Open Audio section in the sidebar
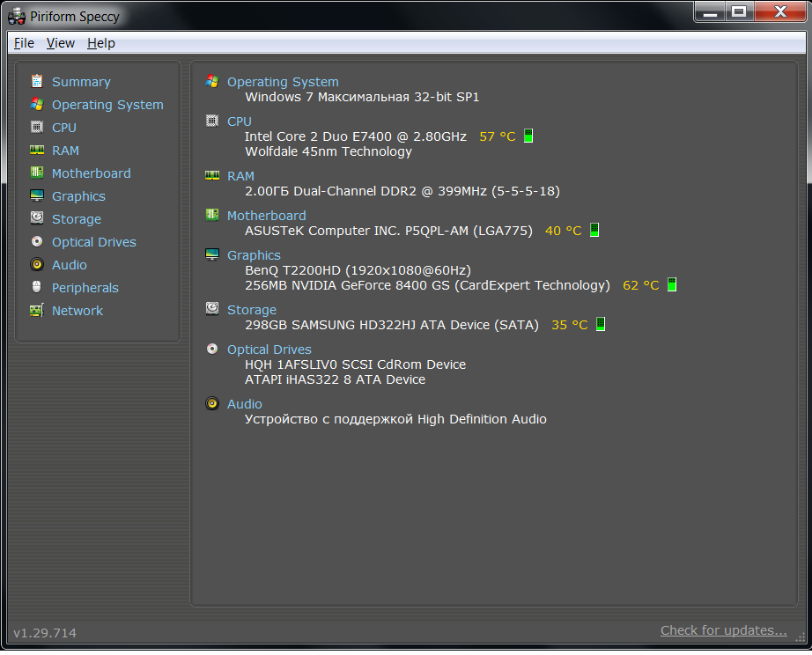This screenshot has height=655, width=812. point(70,265)
